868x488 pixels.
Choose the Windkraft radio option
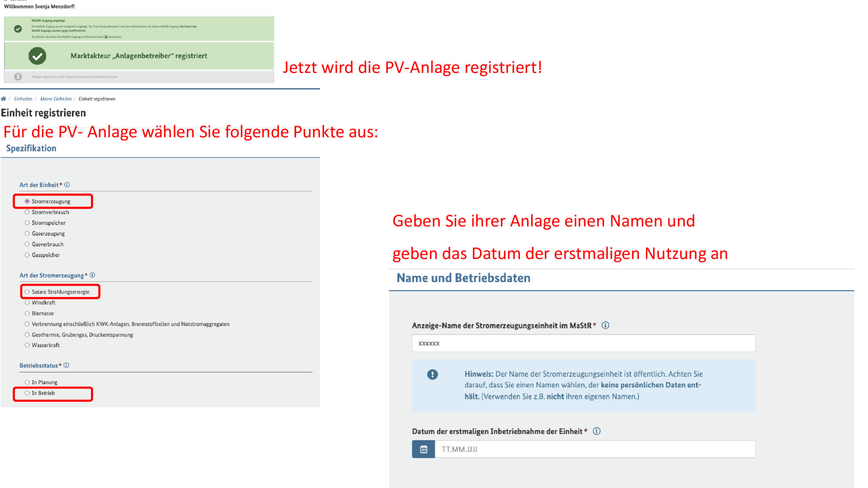[27, 303]
